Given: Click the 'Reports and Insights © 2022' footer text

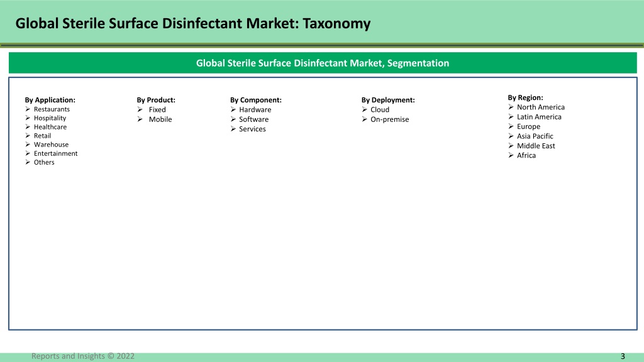Looking at the screenshot, I should click(83, 356).
